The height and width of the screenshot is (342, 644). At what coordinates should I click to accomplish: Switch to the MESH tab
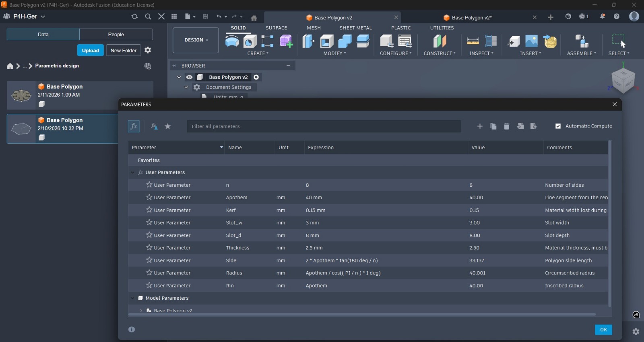pos(314,28)
